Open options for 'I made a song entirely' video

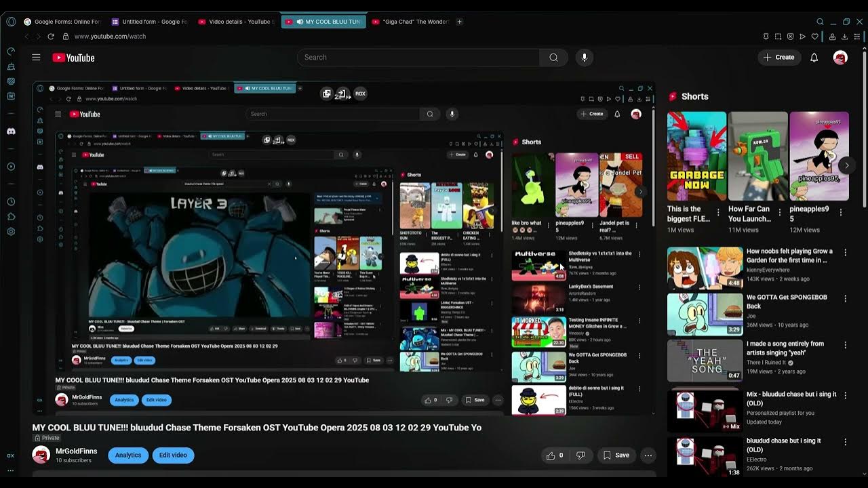click(x=845, y=344)
